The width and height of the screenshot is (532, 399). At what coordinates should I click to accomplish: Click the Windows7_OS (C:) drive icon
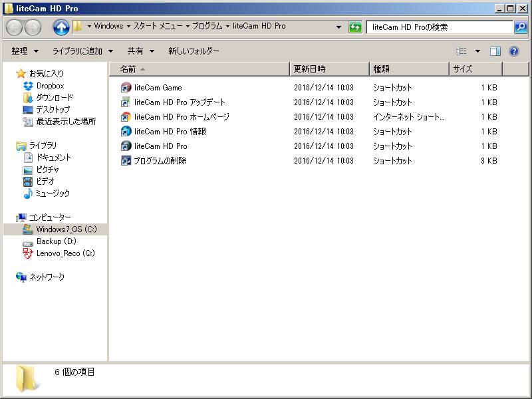click(28, 229)
